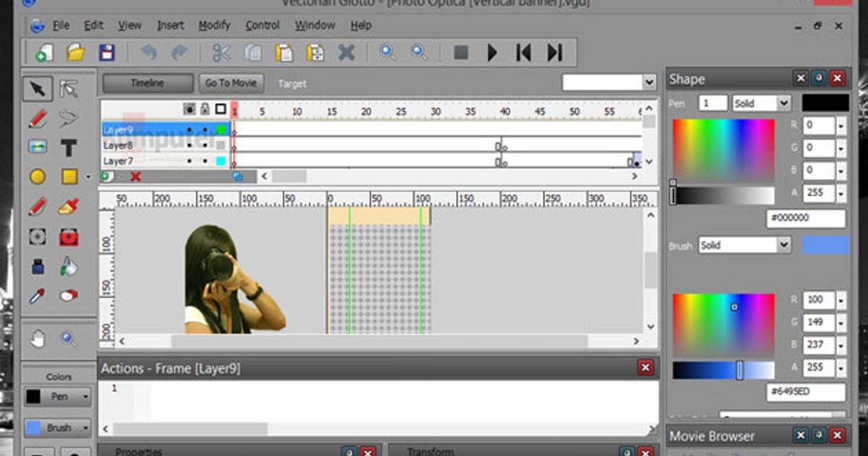
Task: Open the File menu
Action: [x=60, y=25]
